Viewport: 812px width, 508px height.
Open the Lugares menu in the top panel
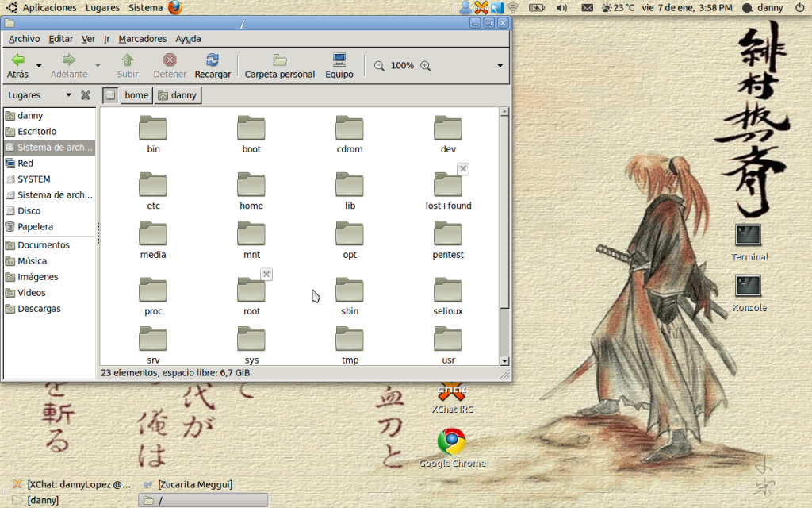102,8
